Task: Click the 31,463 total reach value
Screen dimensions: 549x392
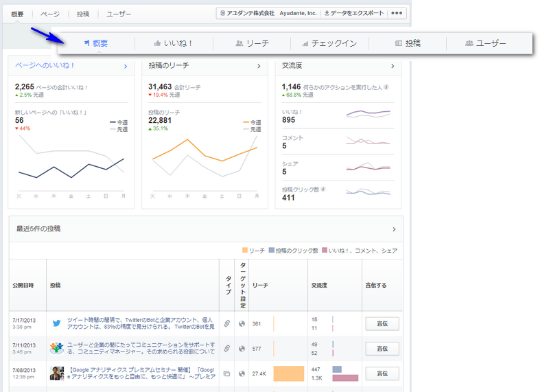Action: point(160,87)
